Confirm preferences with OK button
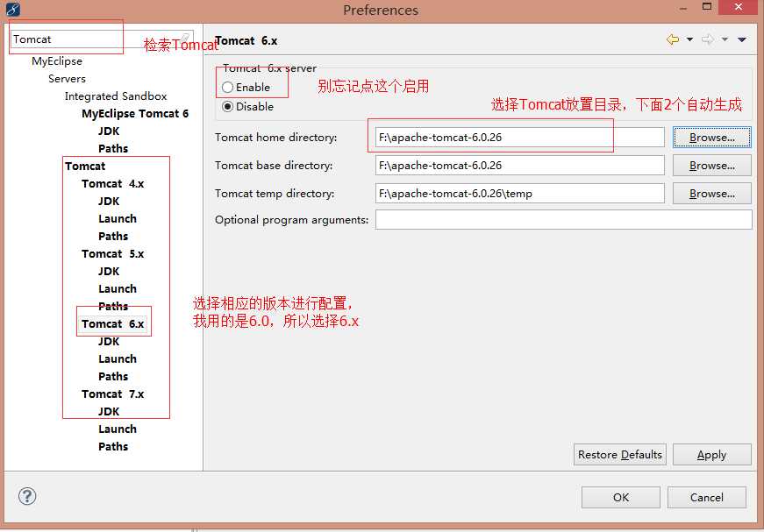 pyautogui.click(x=621, y=498)
